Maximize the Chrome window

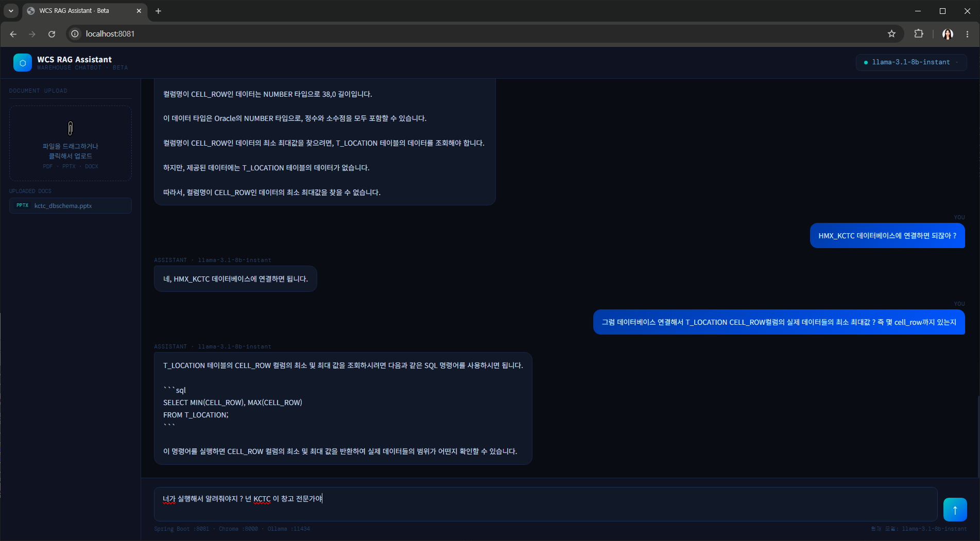click(x=942, y=11)
